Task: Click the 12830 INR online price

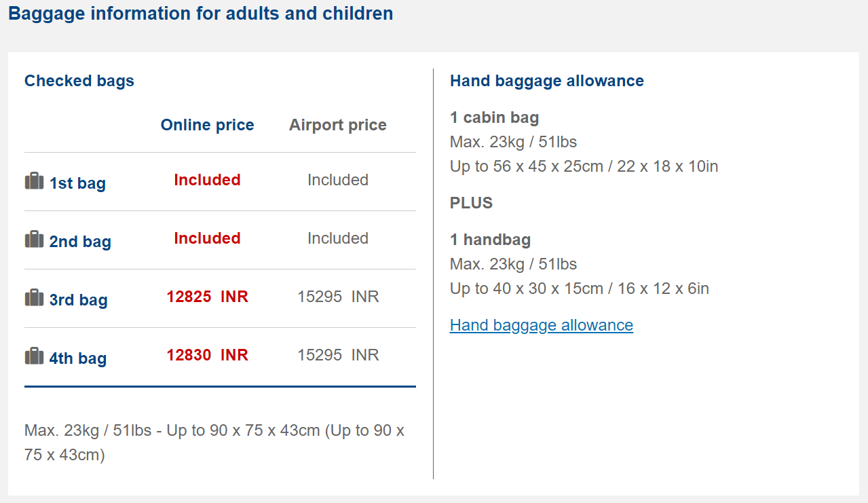Action: (207, 355)
